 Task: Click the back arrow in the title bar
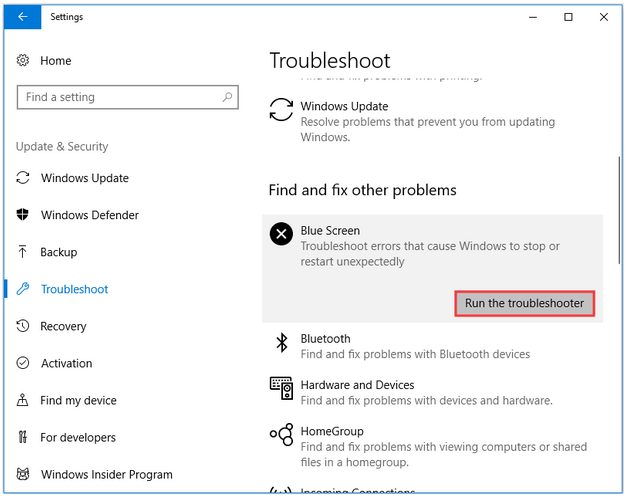pyautogui.click(x=23, y=17)
